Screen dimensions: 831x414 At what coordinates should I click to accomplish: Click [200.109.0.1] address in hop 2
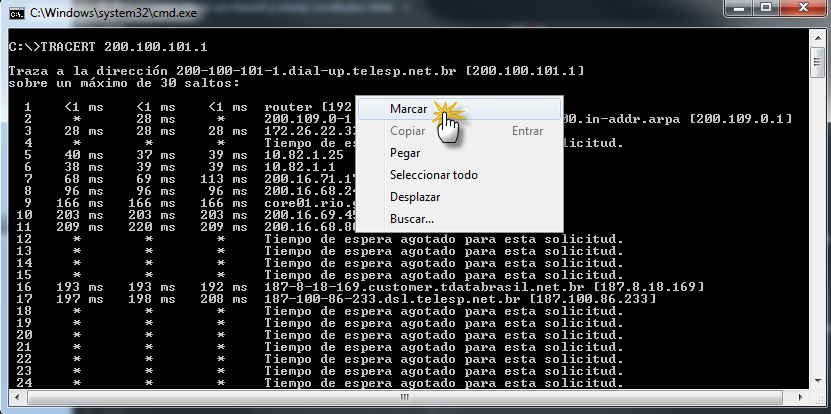741,119
